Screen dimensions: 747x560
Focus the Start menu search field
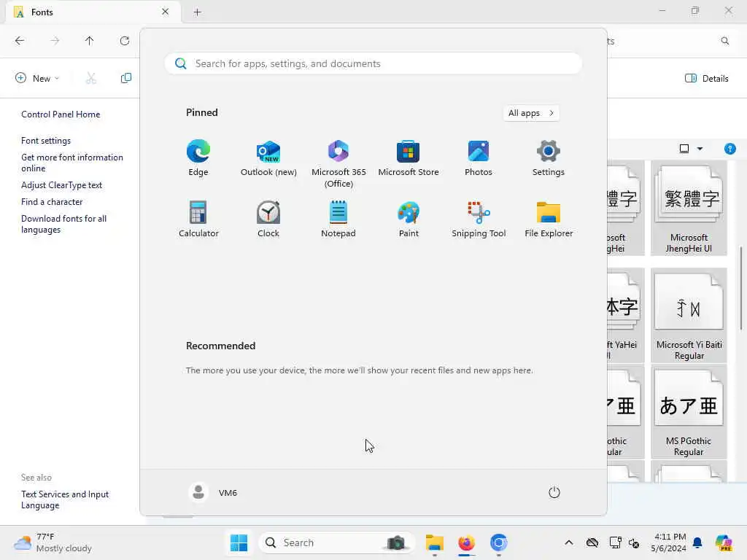pyautogui.click(x=373, y=63)
